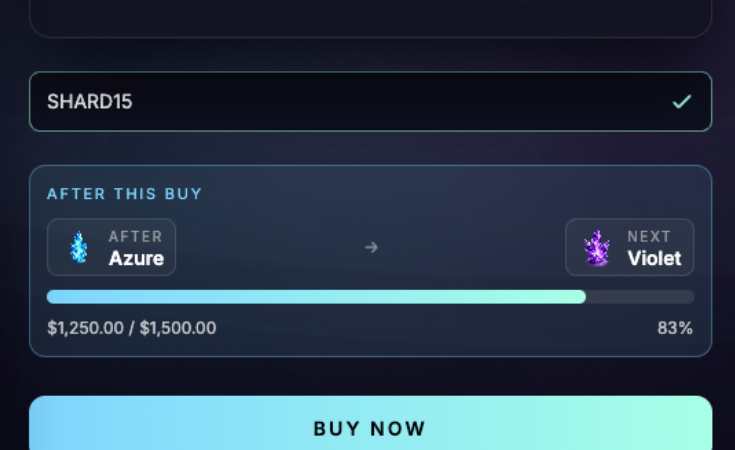The image size is (735, 450).
Task: Click the blue Azure crystal icon
Action: 79,247
